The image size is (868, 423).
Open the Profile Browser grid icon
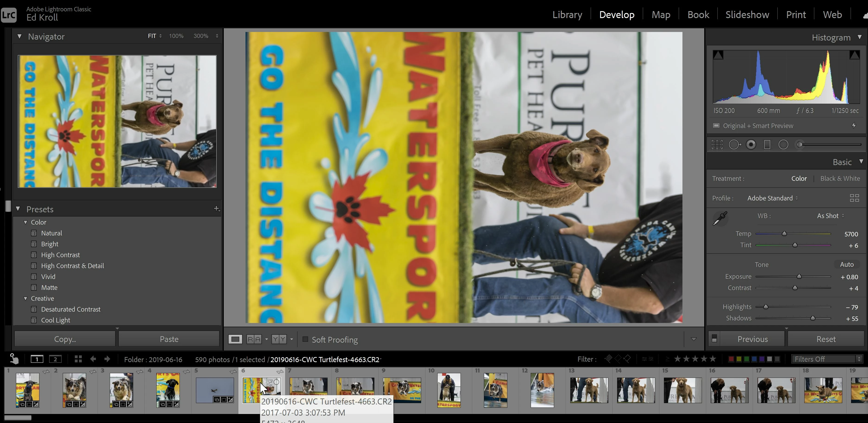(x=854, y=198)
